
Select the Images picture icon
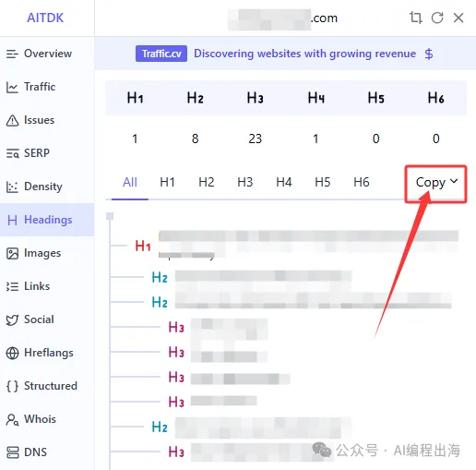tap(12, 253)
